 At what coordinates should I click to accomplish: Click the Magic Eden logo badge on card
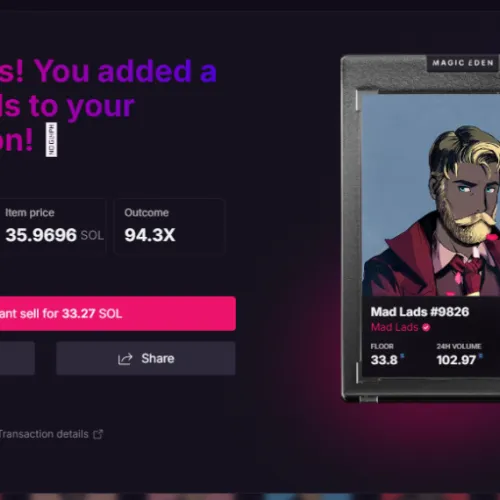tap(463, 63)
